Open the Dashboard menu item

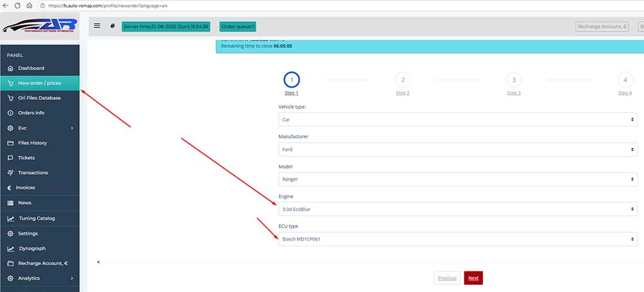tap(40, 68)
